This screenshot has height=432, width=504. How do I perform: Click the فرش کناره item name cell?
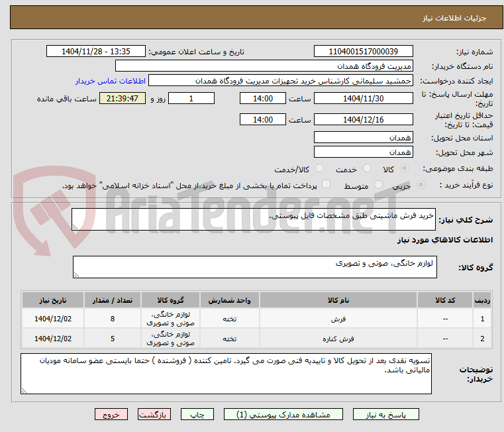click(x=338, y=339)
